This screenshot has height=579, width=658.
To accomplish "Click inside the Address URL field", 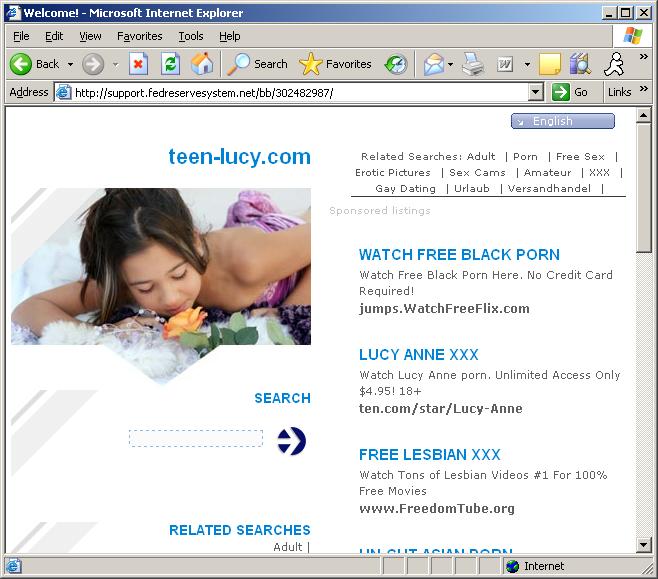I will pos(300,92).
